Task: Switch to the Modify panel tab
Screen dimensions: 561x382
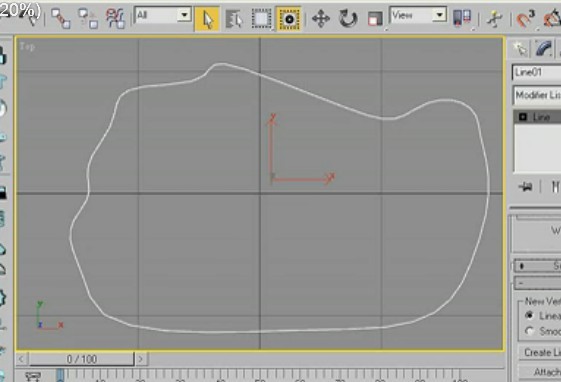Action: click(544, 49)
